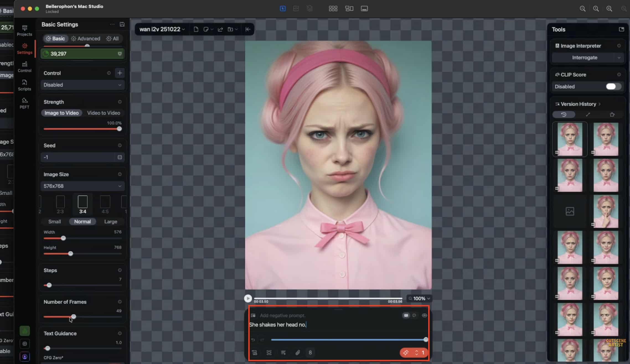Choose the 4:5 aspect ratio preset

click(x=105, y=205)
